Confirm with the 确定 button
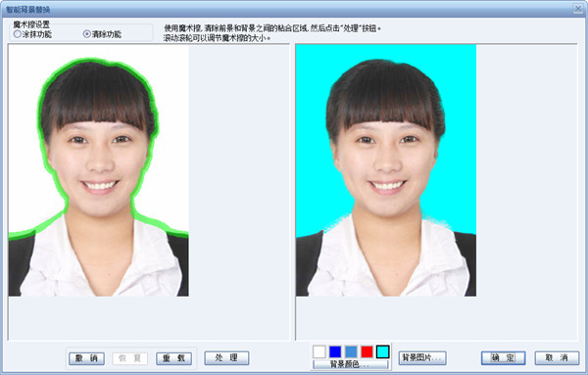Viewport: 588px width, 375px height. coord(504,357)
